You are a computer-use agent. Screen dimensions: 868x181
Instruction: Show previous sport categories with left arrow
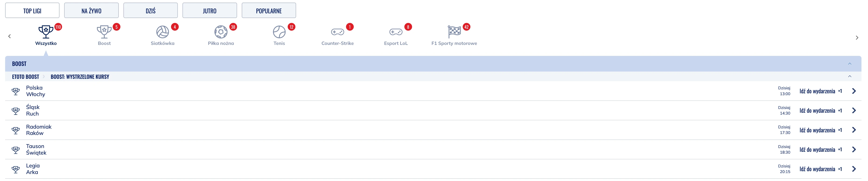click(9, 36)
